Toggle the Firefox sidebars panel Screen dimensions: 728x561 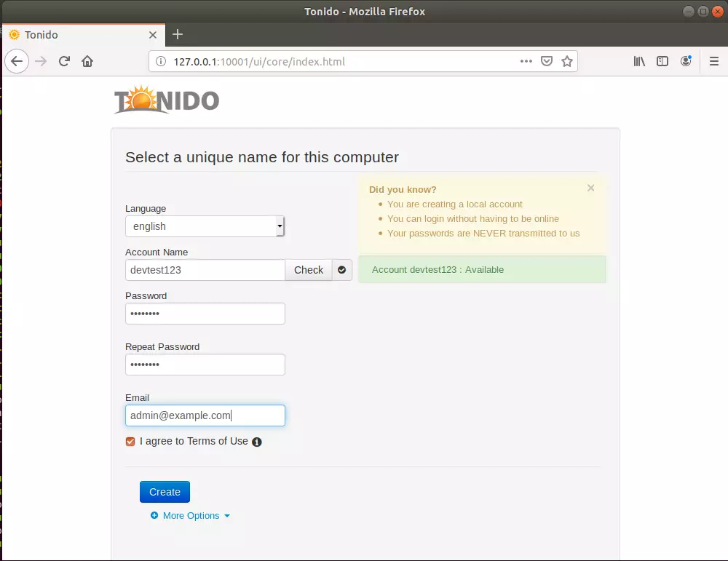pos(662,61)
